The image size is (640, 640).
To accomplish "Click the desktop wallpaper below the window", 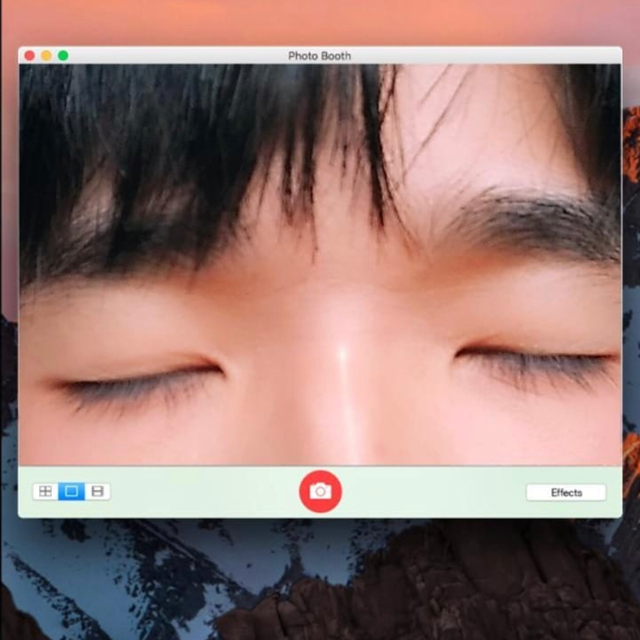I will [320, 580].
